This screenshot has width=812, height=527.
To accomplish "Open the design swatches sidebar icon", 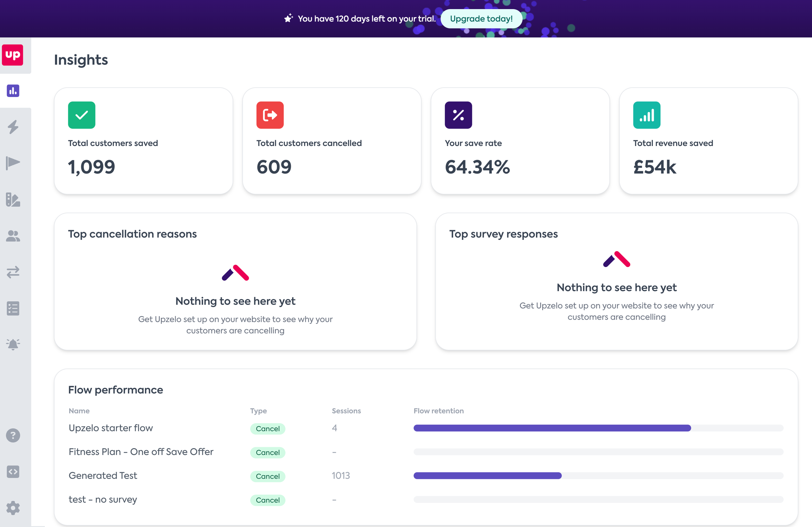I will click(13, 200).
